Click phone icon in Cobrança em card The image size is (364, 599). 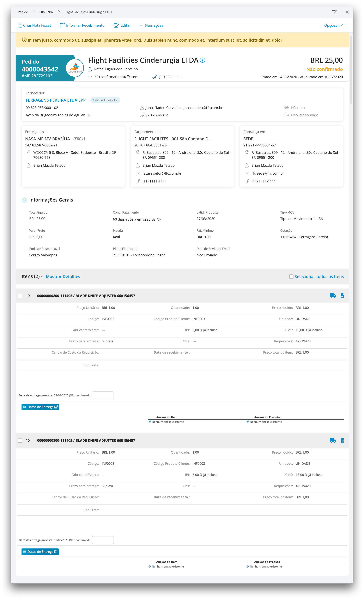tap(247, 181)
